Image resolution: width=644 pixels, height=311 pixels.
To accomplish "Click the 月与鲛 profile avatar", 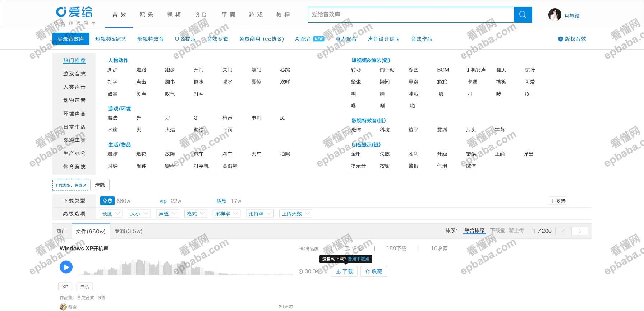I will 555,15.
